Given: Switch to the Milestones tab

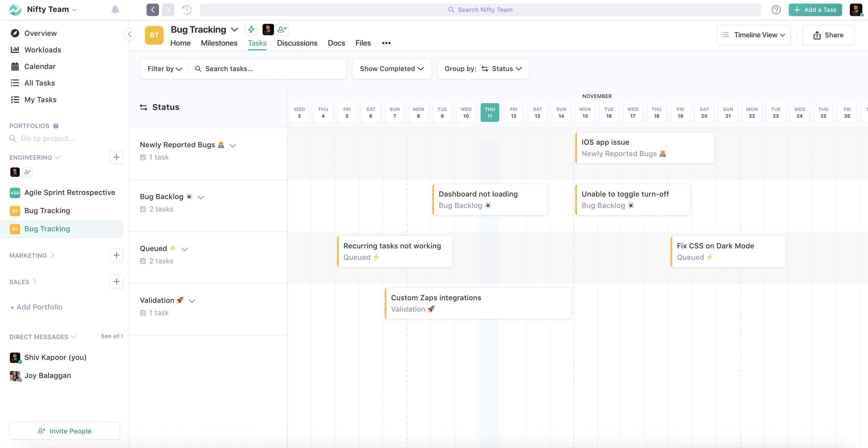Looking at the screenshot, I should [219, 43].
